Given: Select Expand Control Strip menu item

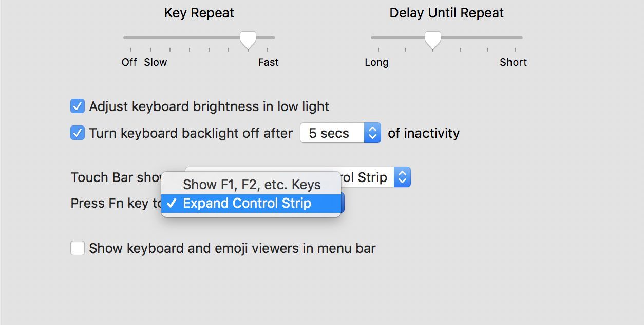Looking at the screenshot, I should [x=247, y=204].
